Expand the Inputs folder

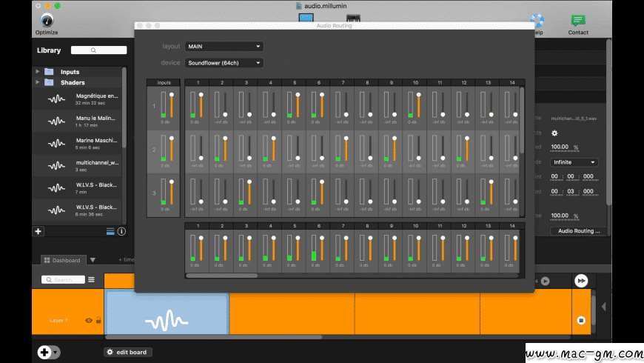click(x=37, y=72)
